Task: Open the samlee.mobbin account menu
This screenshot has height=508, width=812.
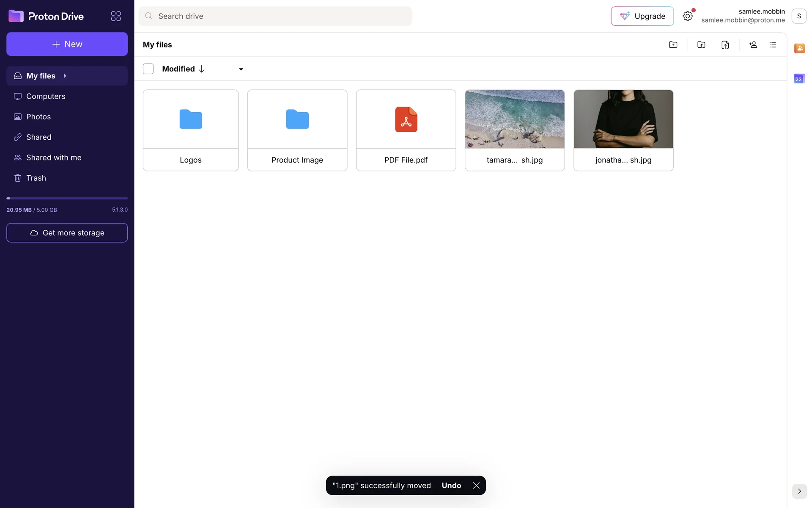Action: 798,16
